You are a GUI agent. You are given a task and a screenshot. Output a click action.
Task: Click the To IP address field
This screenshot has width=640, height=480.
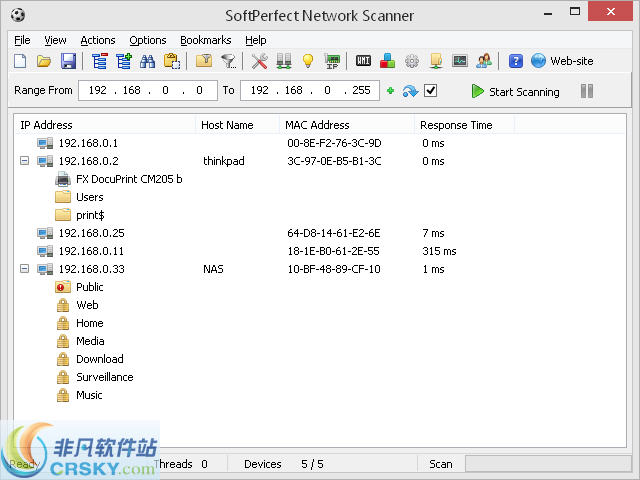pos(310,90)
